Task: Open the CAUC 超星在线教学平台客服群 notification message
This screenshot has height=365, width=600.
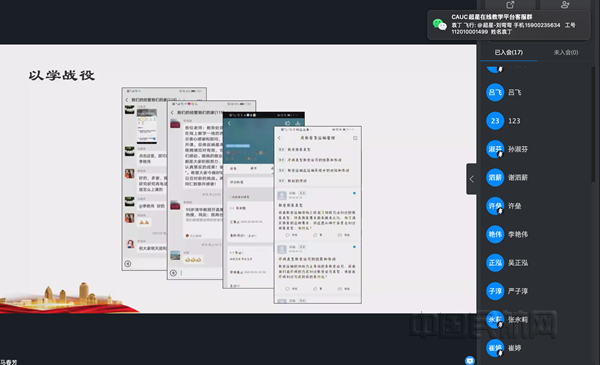Action: point(509,24)
